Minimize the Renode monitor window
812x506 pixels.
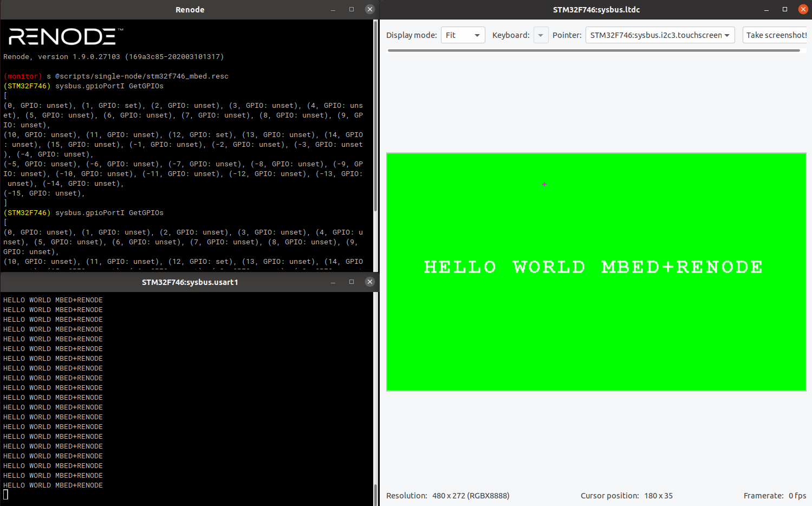pos(333,9)
